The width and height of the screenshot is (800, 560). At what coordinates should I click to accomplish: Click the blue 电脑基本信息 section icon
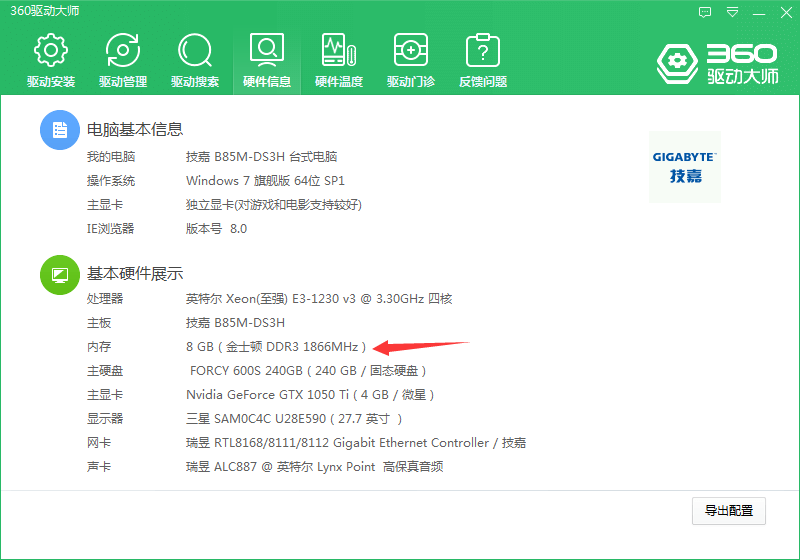[59, 131]
